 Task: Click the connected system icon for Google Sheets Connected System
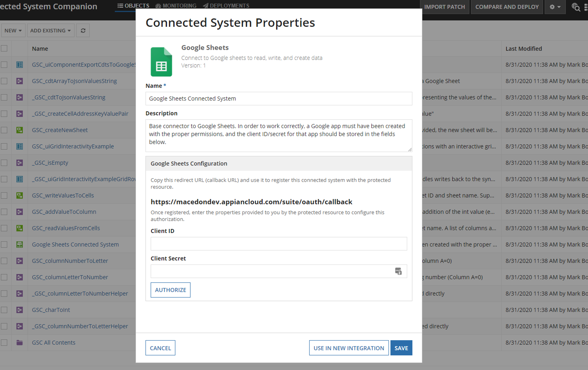pos(20,245)
